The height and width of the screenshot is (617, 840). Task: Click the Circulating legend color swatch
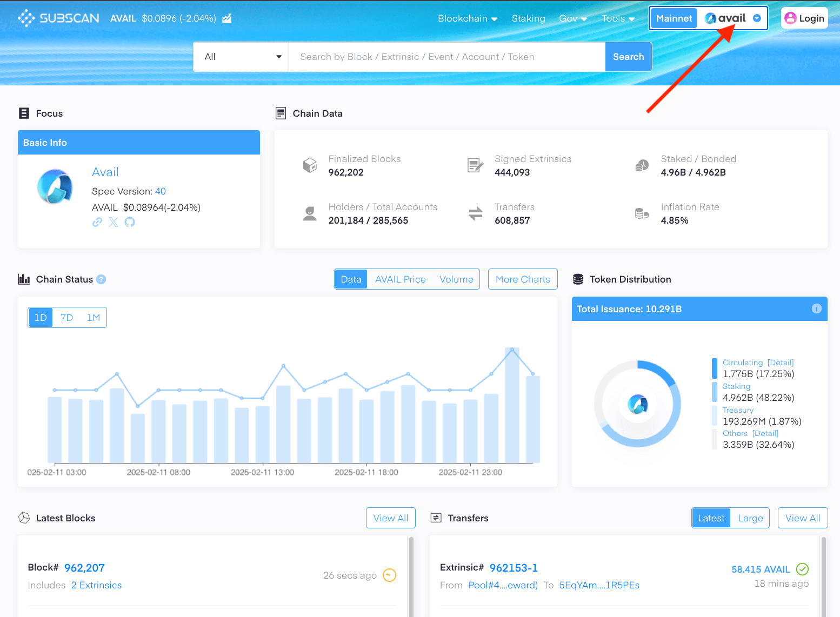coord(715,368)
